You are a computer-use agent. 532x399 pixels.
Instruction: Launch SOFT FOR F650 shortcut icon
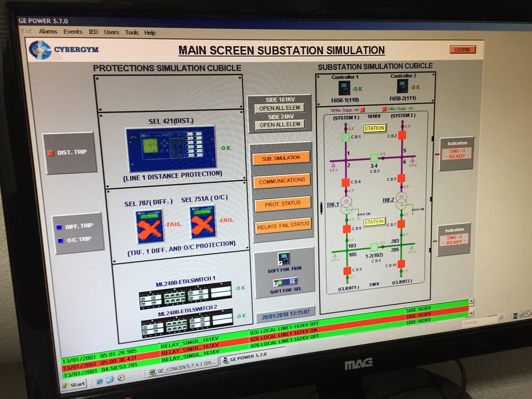click(284, 259)
